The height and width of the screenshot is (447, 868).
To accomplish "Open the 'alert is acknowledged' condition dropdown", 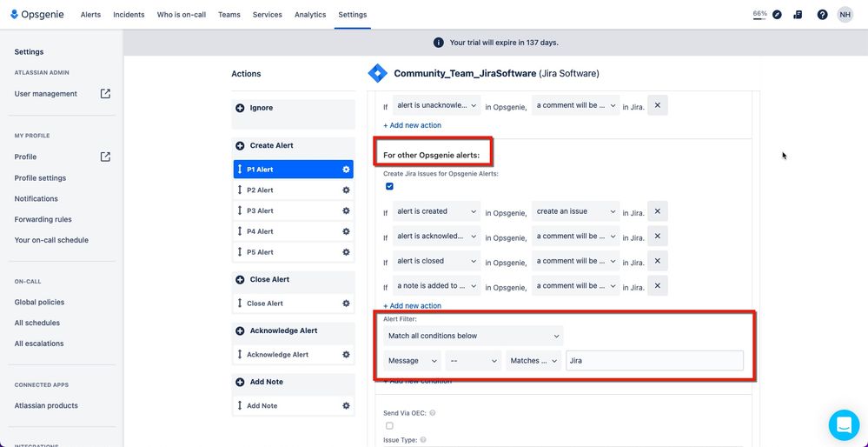I will coord(437,236).
